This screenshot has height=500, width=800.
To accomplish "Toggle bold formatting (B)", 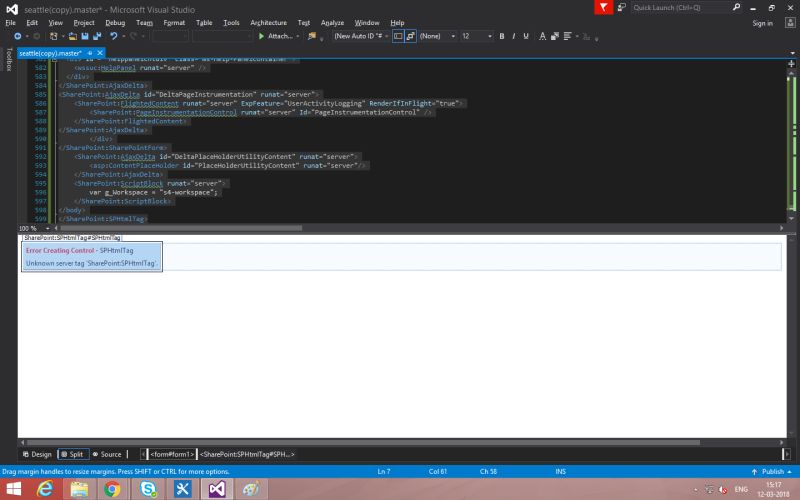I will click(502, 36).
